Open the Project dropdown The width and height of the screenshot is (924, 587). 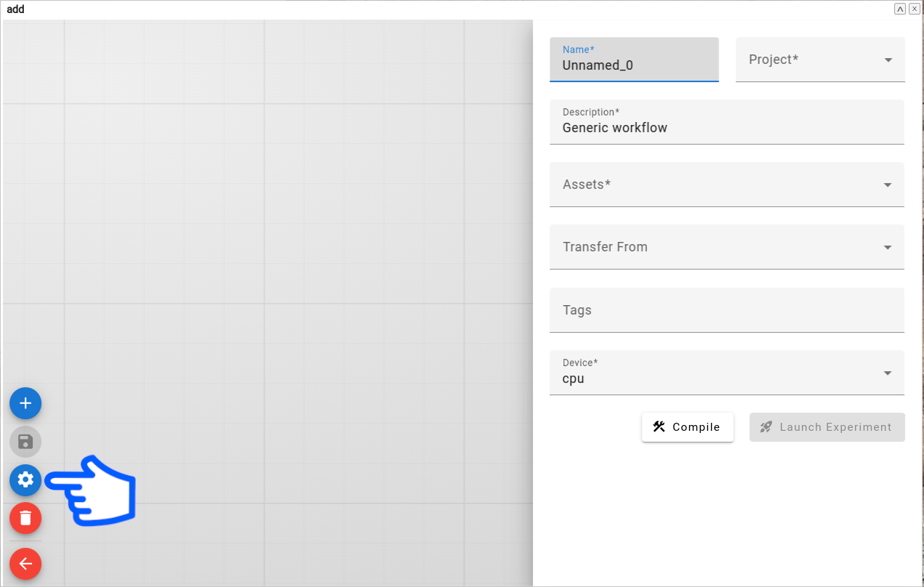[x=887, y=60]
